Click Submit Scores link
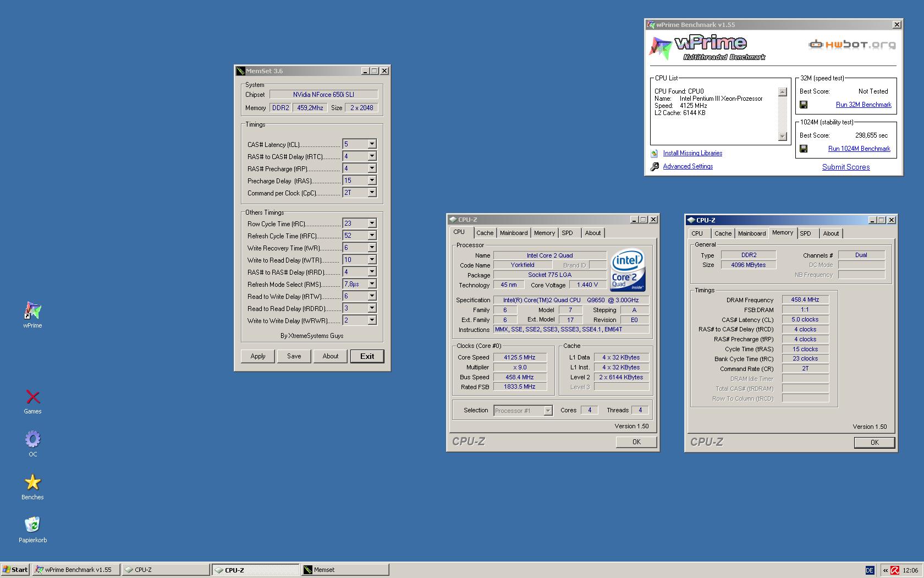Viewport: 924px width, 578px height. pos(846,167)
